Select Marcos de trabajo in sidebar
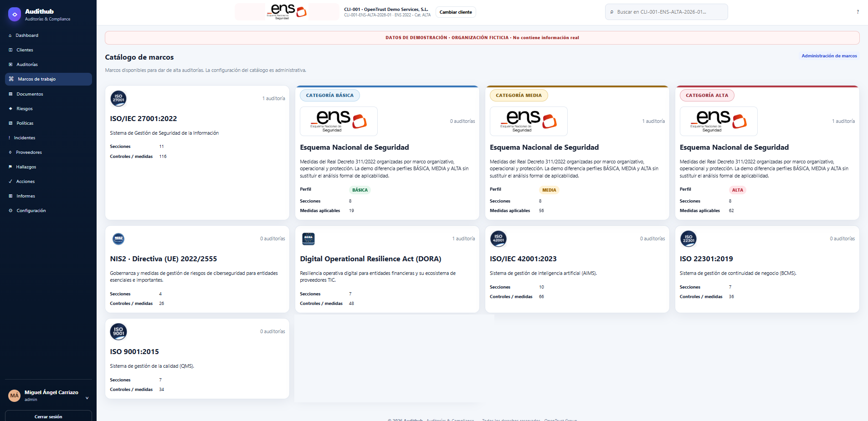Screen dimensions: 868x421 (48, 79)
